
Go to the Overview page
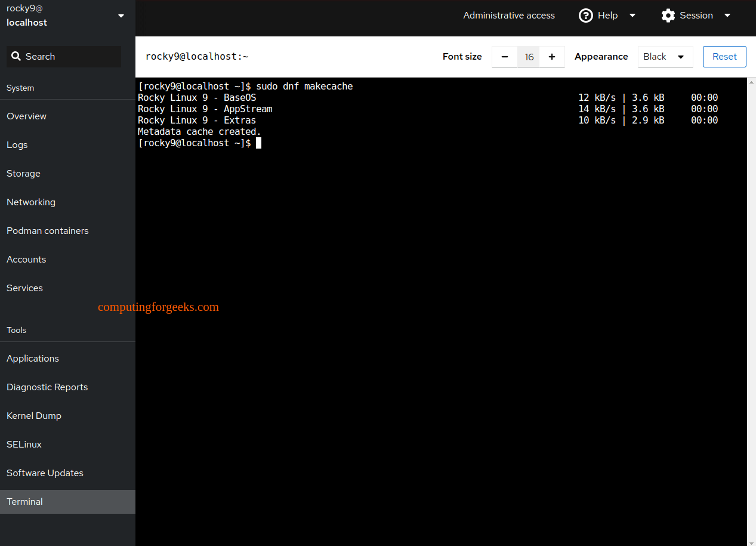[26, 116]
